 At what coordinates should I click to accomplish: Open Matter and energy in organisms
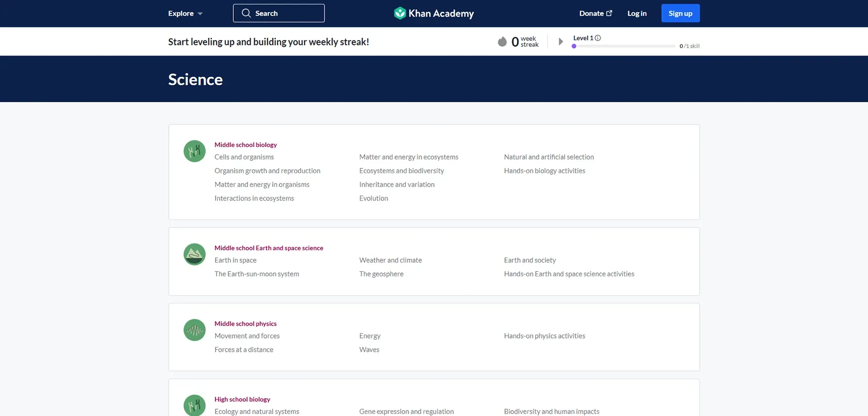(262, 185)
